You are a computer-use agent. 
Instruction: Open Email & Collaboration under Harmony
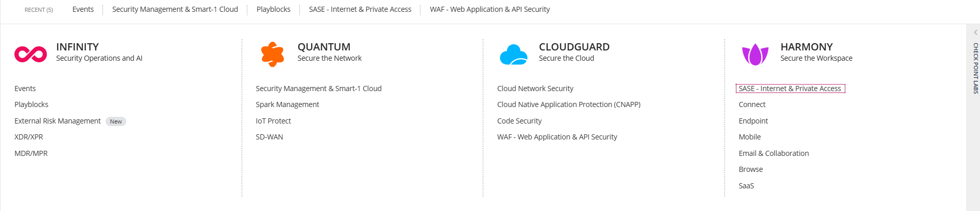773,153
